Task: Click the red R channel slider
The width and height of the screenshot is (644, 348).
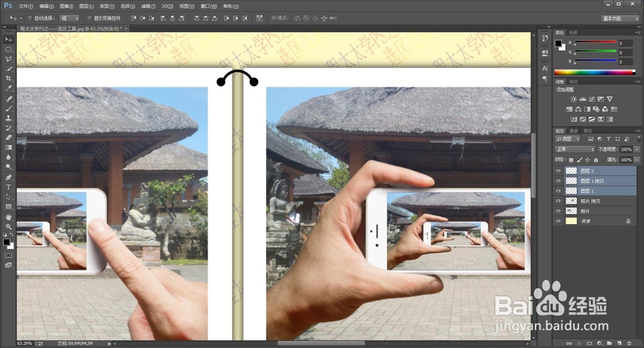Action: (596, 42)
